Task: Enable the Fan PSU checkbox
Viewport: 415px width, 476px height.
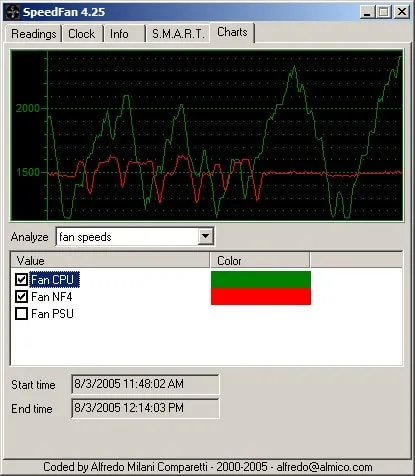Action: [x=21, y=314]
